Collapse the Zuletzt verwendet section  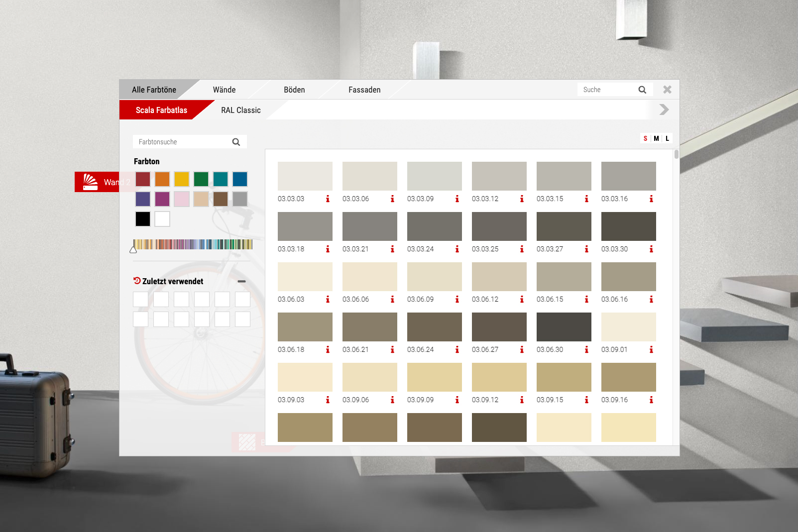pos(242,281)
